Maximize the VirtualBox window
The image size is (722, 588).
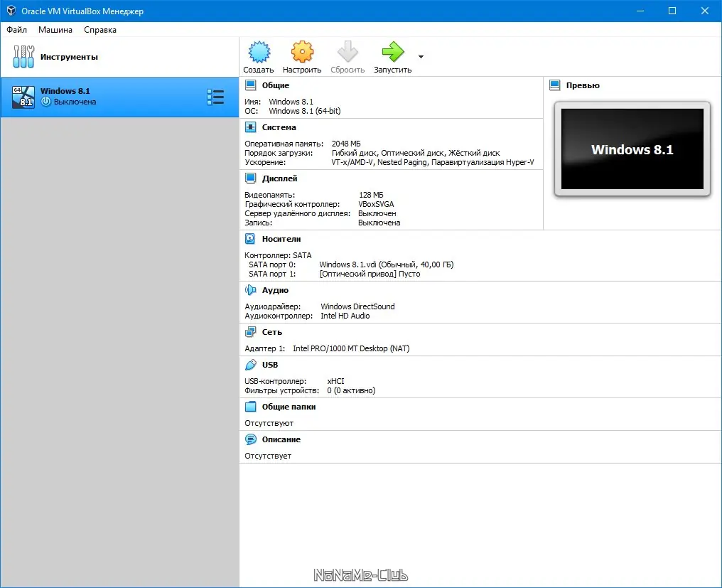(x=672, y=11)
